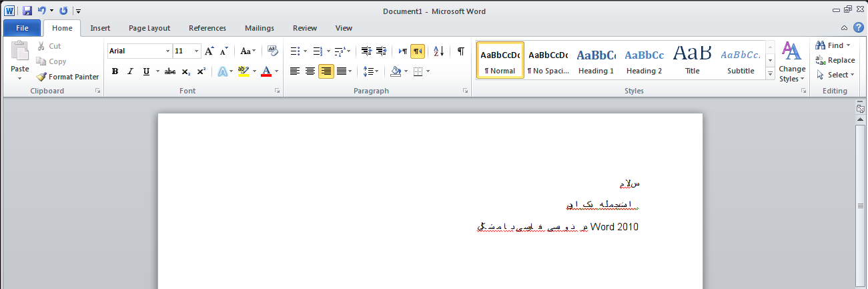Switch to Left-to-Right text direction
Image resolution: width=868 pixels, height=289 pixels.
click(x=402, y=51)
